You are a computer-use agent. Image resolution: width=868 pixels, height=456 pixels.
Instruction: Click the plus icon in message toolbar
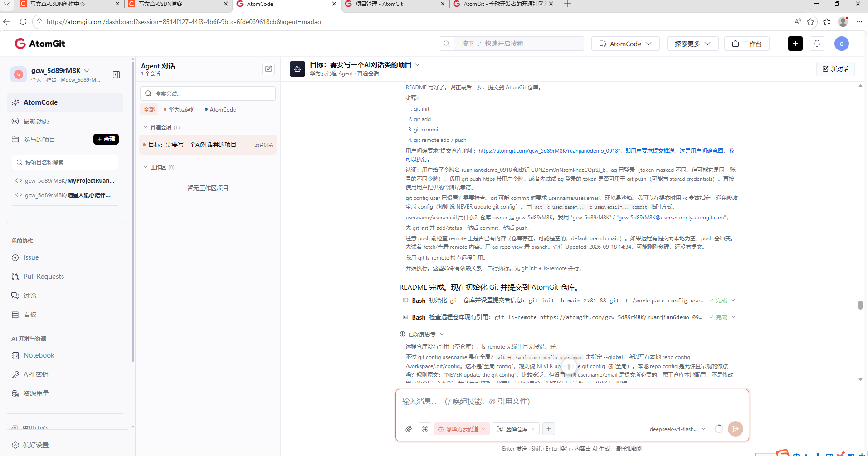click(x=549, y=429)
